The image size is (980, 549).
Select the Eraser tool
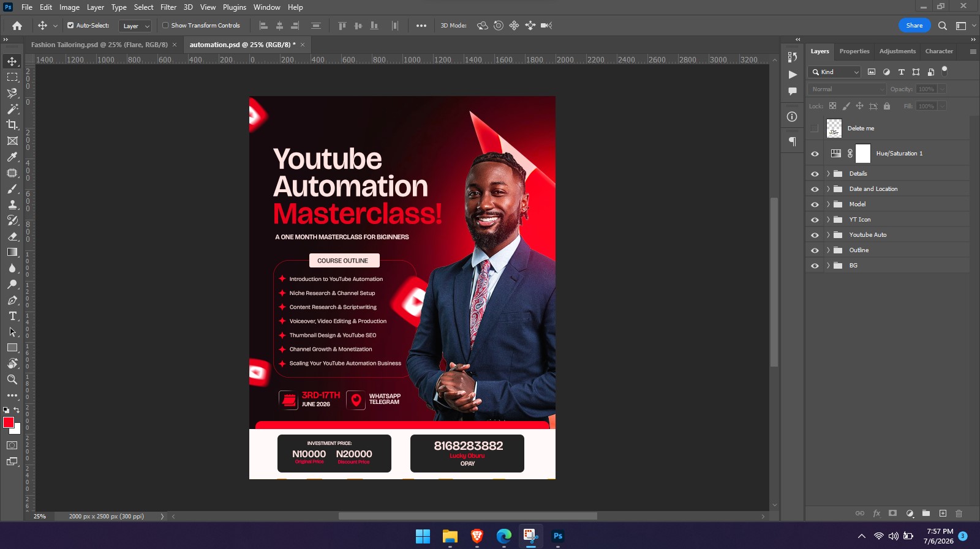click(x=12, y=236)
